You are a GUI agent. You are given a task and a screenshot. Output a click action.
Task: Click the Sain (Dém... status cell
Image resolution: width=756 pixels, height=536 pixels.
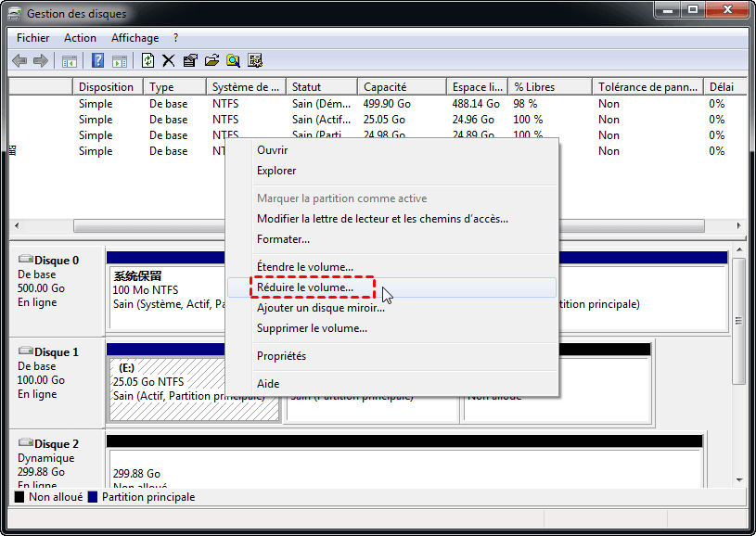321,104
